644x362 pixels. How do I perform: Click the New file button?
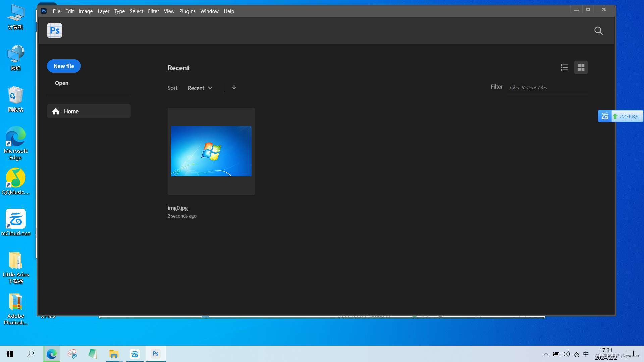[x=64, y=66]
